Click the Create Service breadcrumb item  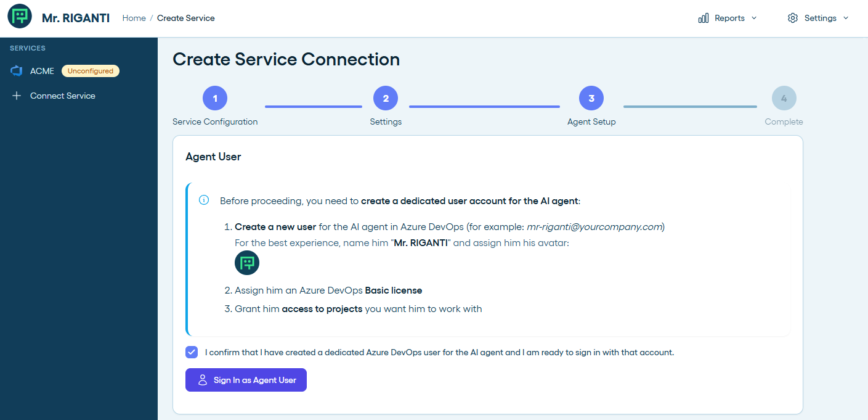(x=185, y=18)
